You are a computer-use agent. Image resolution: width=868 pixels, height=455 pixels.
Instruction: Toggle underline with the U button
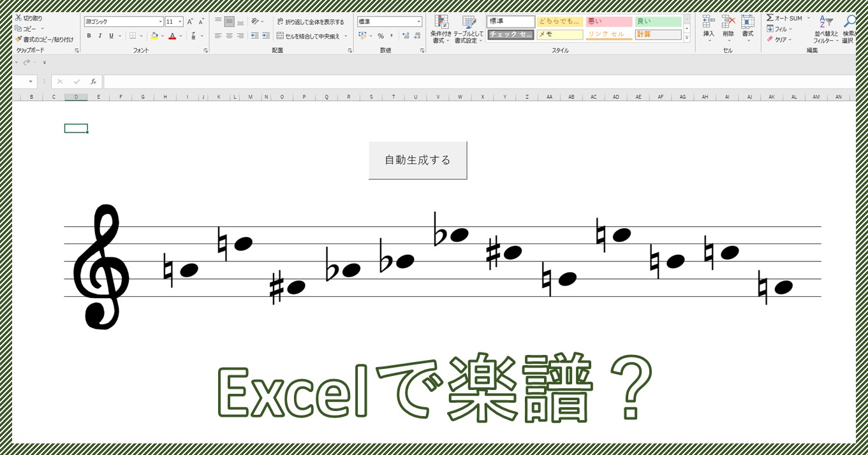coord(111,36)
